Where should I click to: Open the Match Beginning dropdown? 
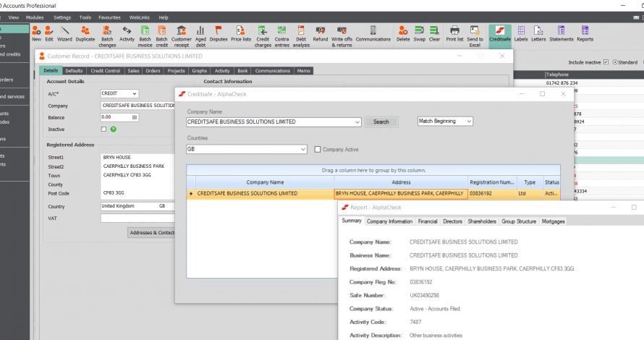click(469, 121)
